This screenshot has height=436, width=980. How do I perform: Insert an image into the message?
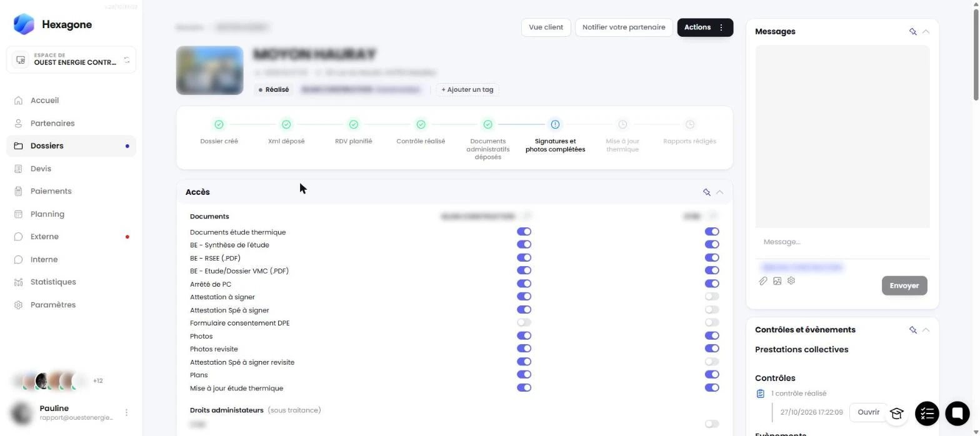click(x=777, y=281)
